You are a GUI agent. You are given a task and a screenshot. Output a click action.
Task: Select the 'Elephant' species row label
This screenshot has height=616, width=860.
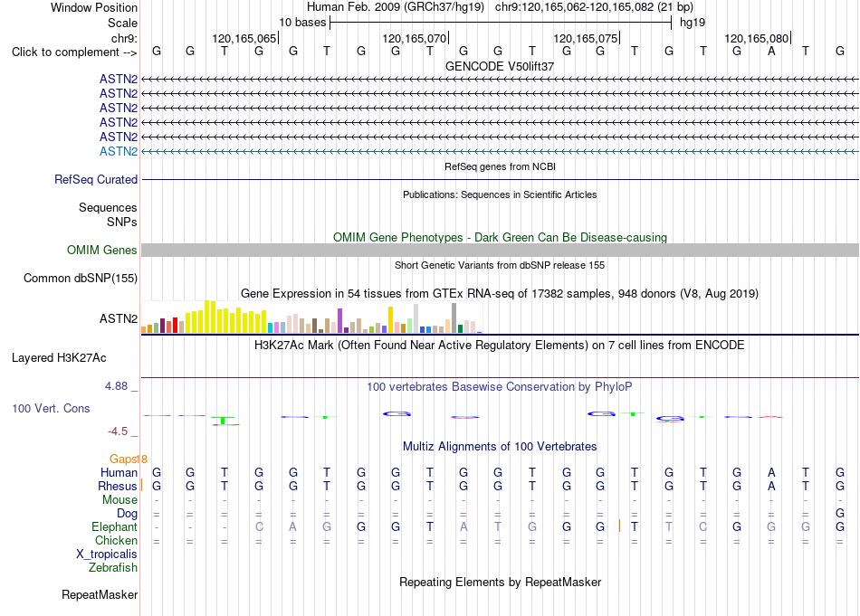pos(115,526)
